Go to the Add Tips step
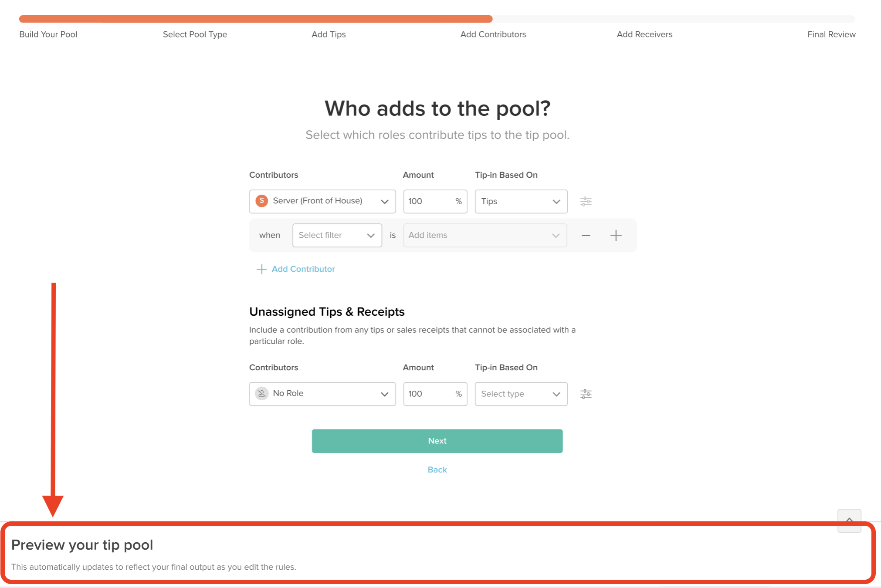Screen dimensions: 881x588 pyautogui.click(x=329, y=34)
